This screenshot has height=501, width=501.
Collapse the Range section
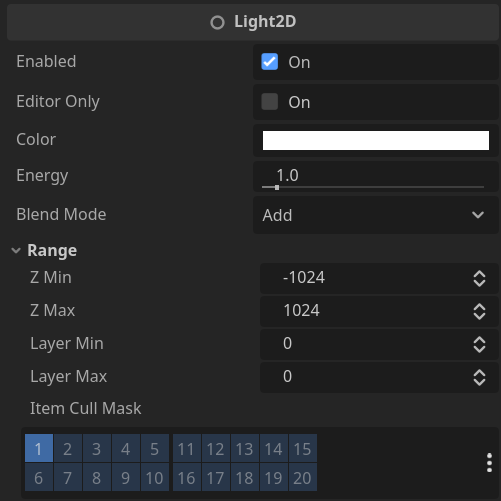16,250
